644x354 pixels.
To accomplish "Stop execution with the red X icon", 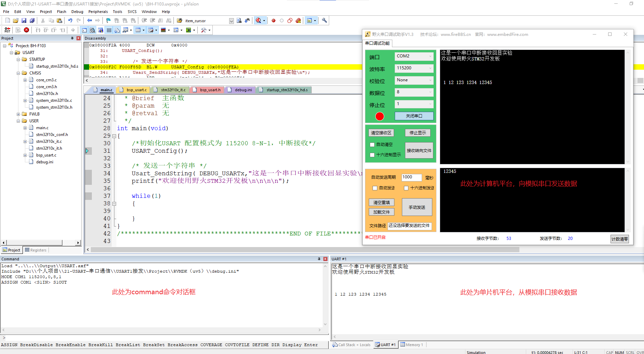I will click(x=26, y=30).
